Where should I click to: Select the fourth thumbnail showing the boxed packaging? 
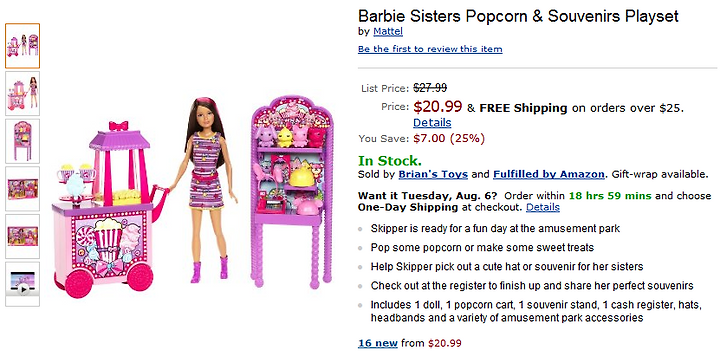click(x=22, y=189)
